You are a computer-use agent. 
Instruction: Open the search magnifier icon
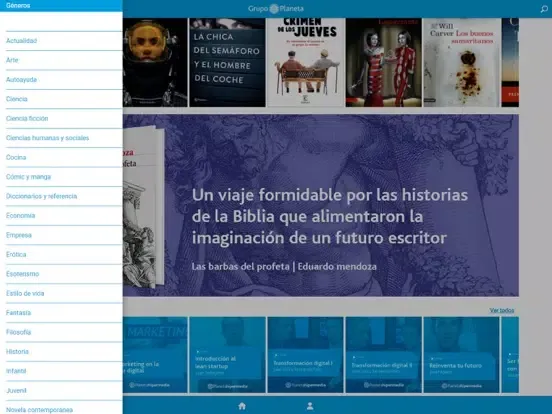[544, 9]
